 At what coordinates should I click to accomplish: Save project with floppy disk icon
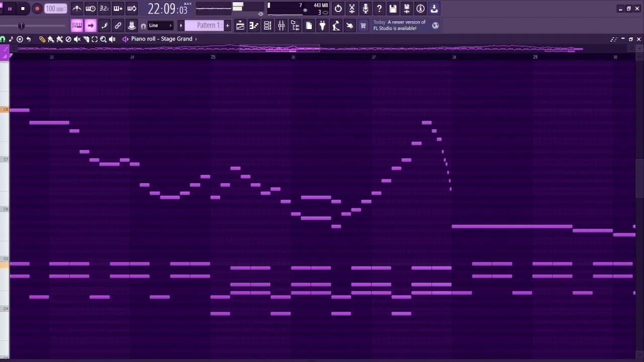(x=393, y=9)
